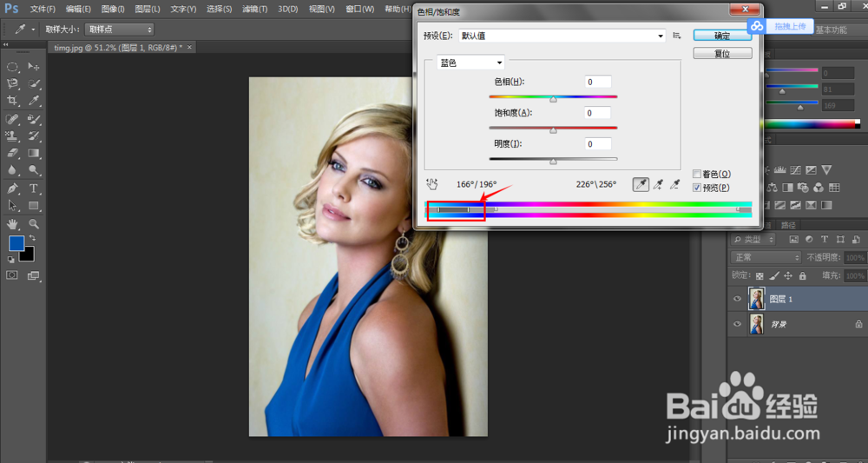Lock layer position
Screen dimensions: 868x463
click(788, 275)
